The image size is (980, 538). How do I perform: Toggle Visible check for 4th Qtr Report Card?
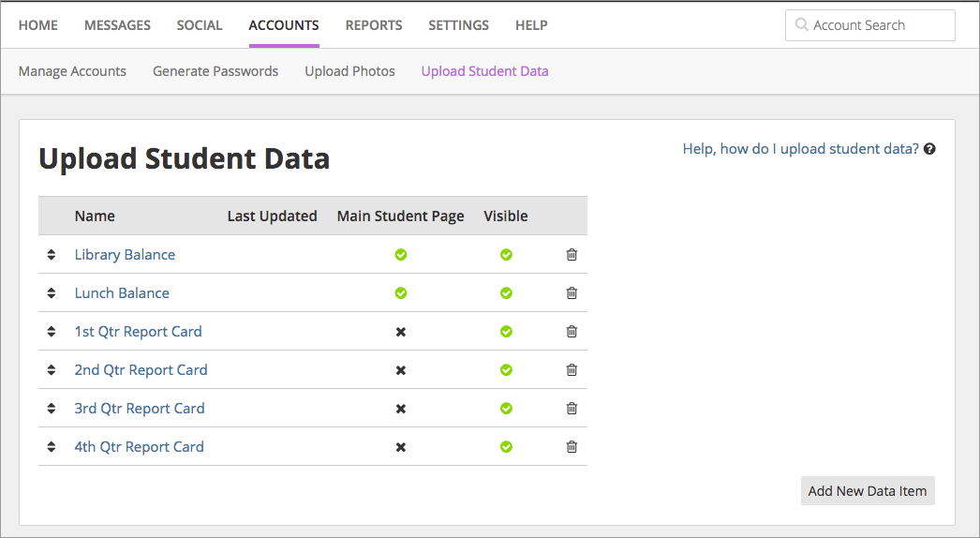click(506, 447)
